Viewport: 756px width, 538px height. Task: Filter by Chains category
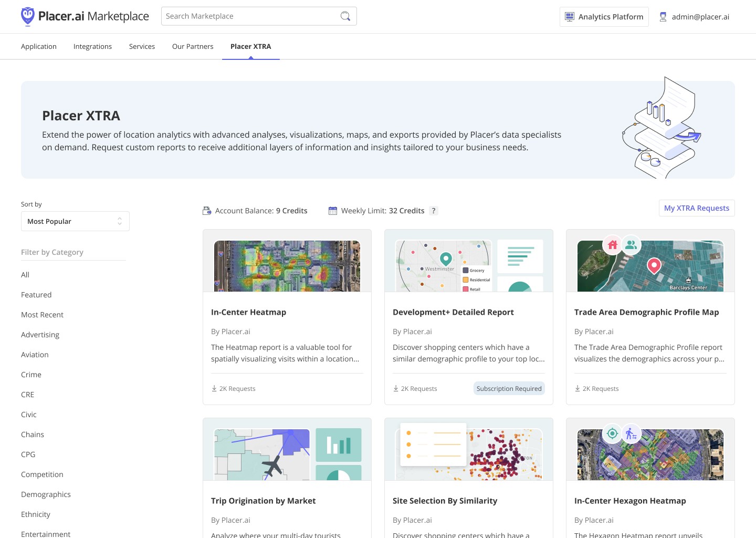coord(33,434)
